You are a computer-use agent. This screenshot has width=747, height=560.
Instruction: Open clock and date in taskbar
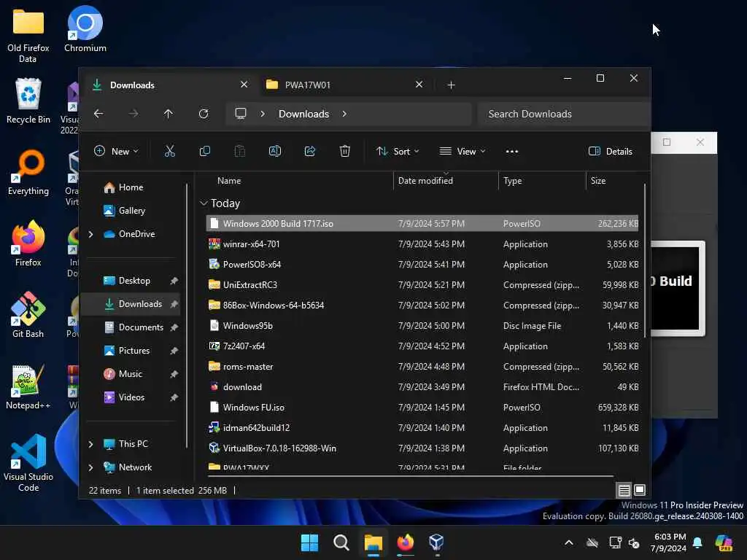[670, 542]
